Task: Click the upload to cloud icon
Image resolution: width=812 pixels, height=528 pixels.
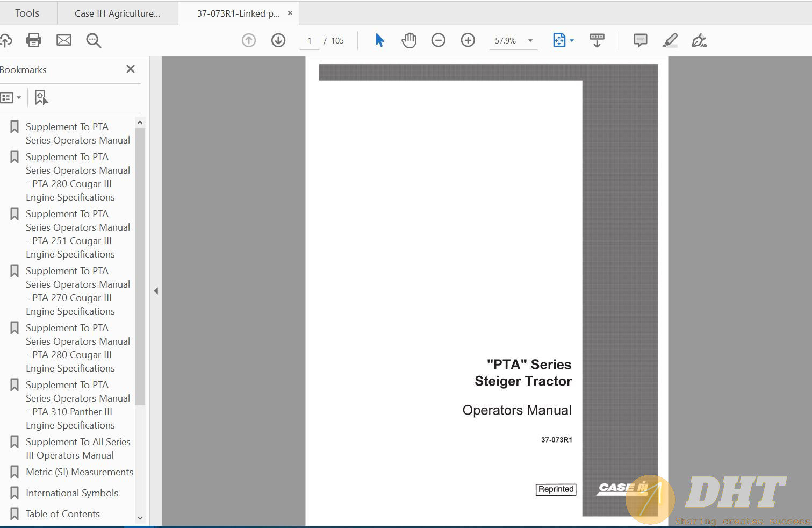Action: tap(5, 40)
